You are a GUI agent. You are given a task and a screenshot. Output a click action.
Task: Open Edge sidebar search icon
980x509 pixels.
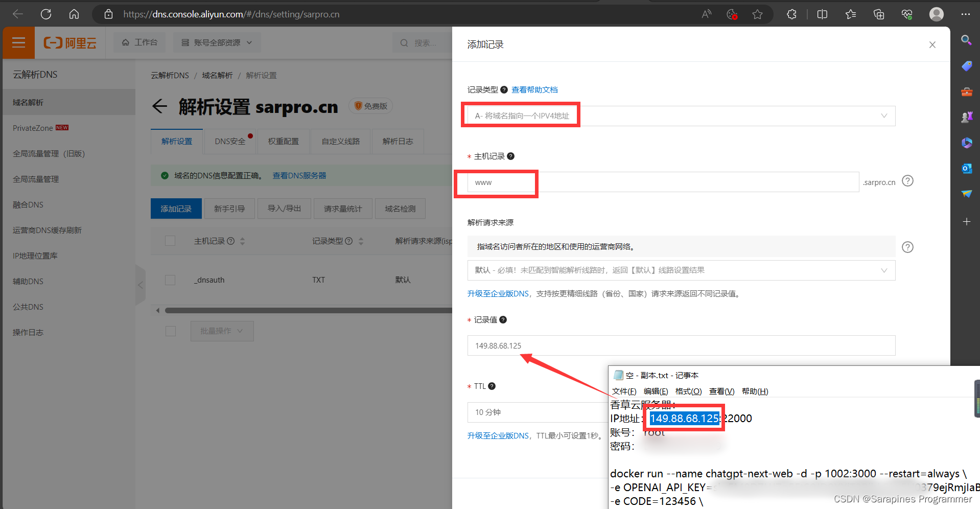(x=966, y=40)
